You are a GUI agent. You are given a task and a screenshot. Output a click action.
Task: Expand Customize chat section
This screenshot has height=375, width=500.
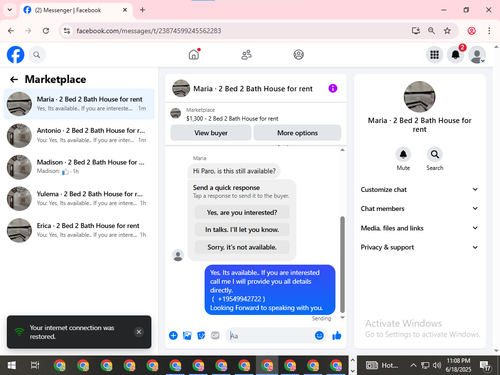click(419, 189)
